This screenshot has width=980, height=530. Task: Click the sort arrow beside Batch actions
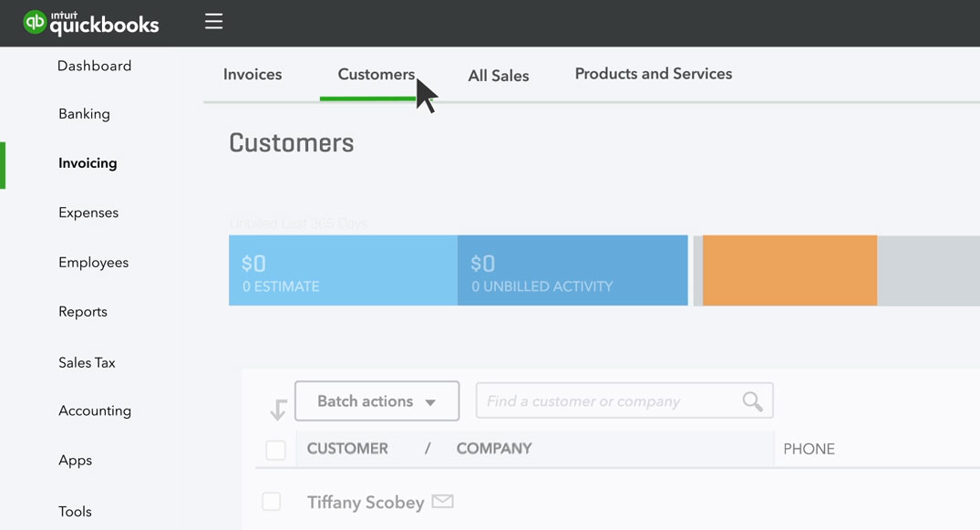pyautogui.click(x=276, y=408)
